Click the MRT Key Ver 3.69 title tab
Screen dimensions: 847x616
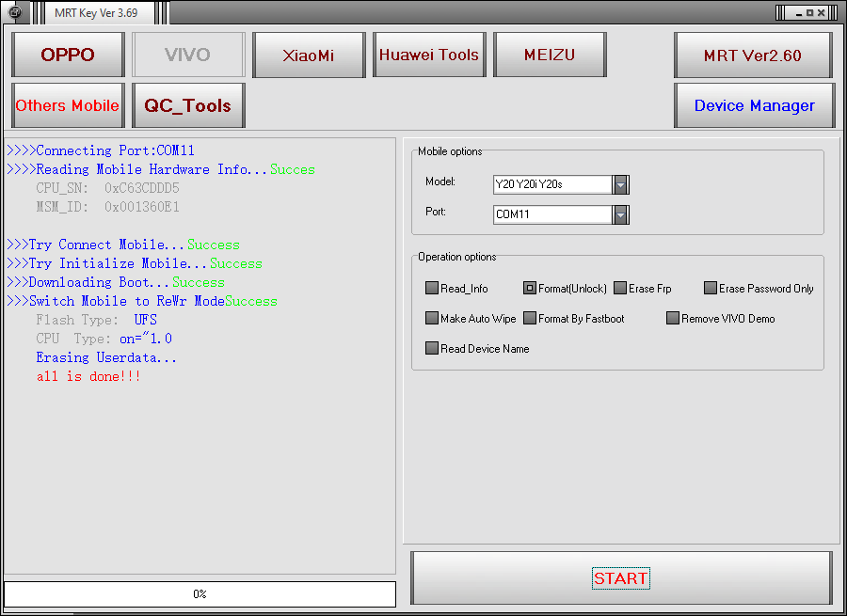[96, 13]
